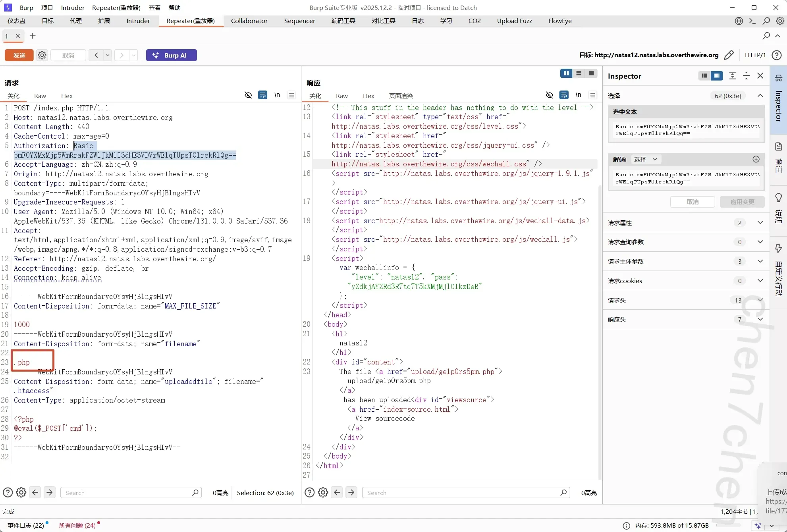The image size is (787, 532).
Task: Open request pane hamburger options menu
Action: point(291,95)
